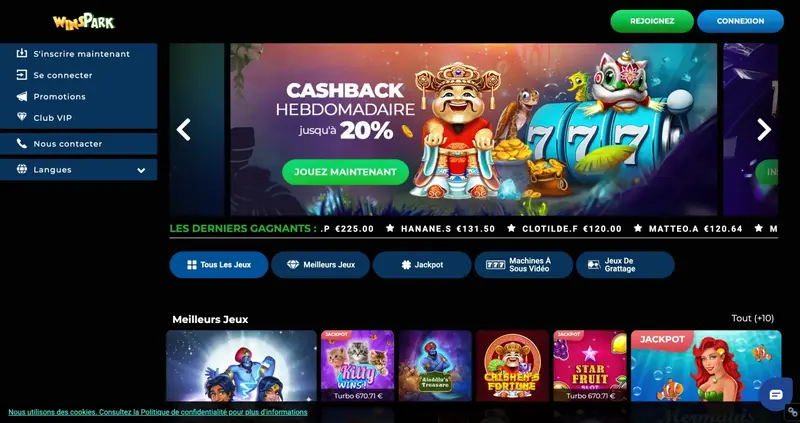Go to the previous banner slide
Viewport: 800px width, 423px height.
[x=184, y=130]
